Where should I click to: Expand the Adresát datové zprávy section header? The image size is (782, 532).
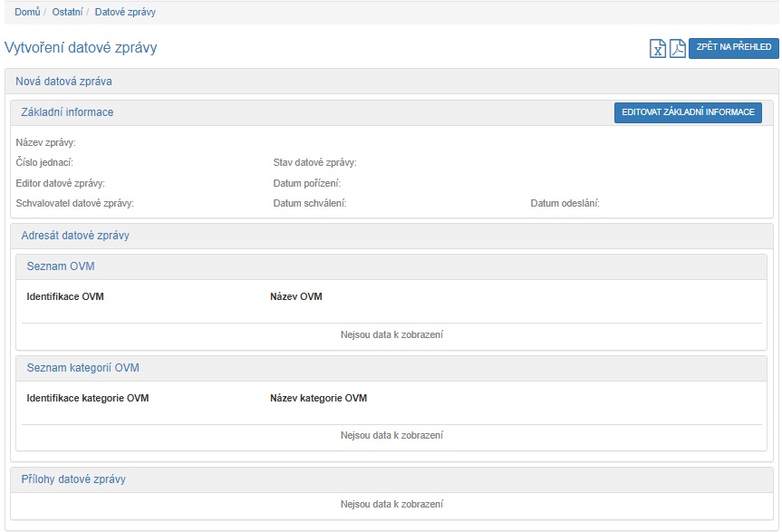pos(75,236)
